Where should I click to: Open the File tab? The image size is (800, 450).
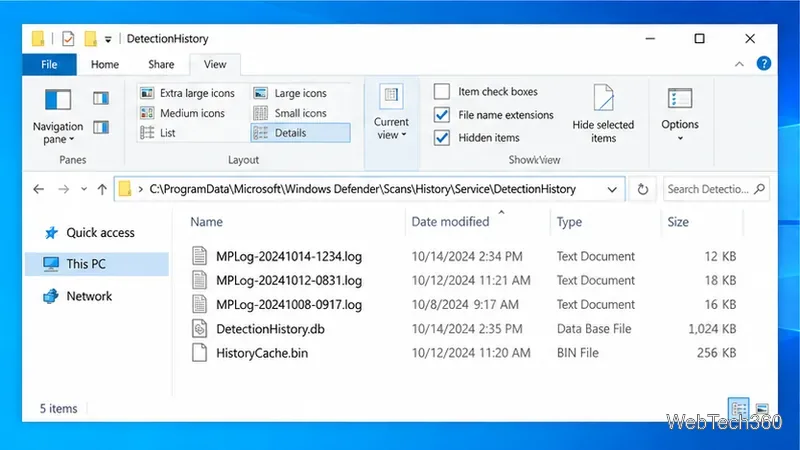click(49, 64)
